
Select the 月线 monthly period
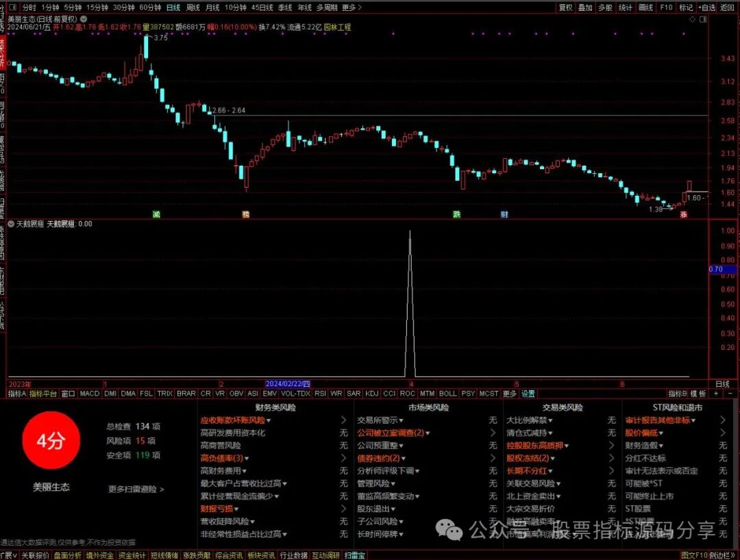click(213, 8)
